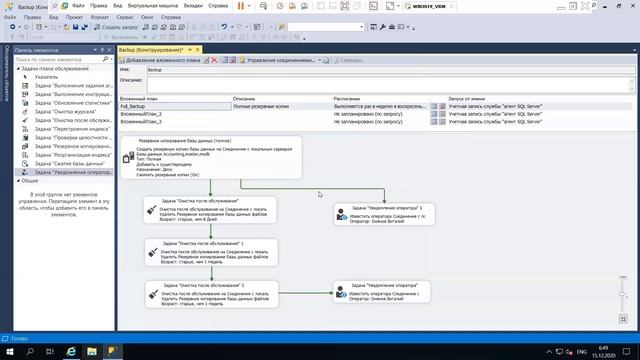Select task Сжатие базы данных in toolbox

click(64, 163)
